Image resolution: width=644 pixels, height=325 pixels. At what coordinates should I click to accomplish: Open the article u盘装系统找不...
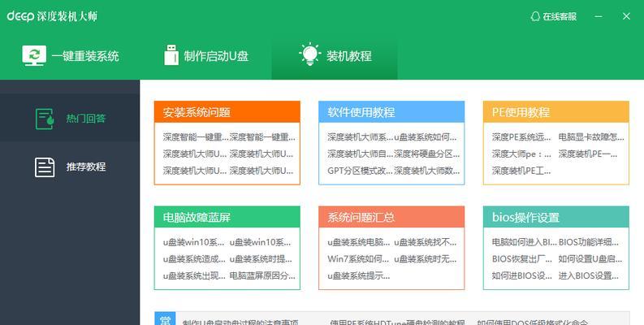pyautogui.click(x=425, y=242)
